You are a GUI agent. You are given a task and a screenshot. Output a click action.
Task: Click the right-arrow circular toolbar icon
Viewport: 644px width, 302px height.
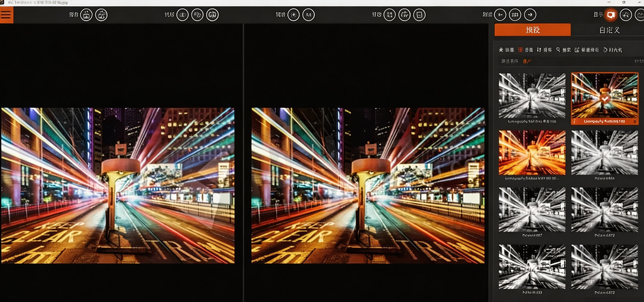[530, 15]
